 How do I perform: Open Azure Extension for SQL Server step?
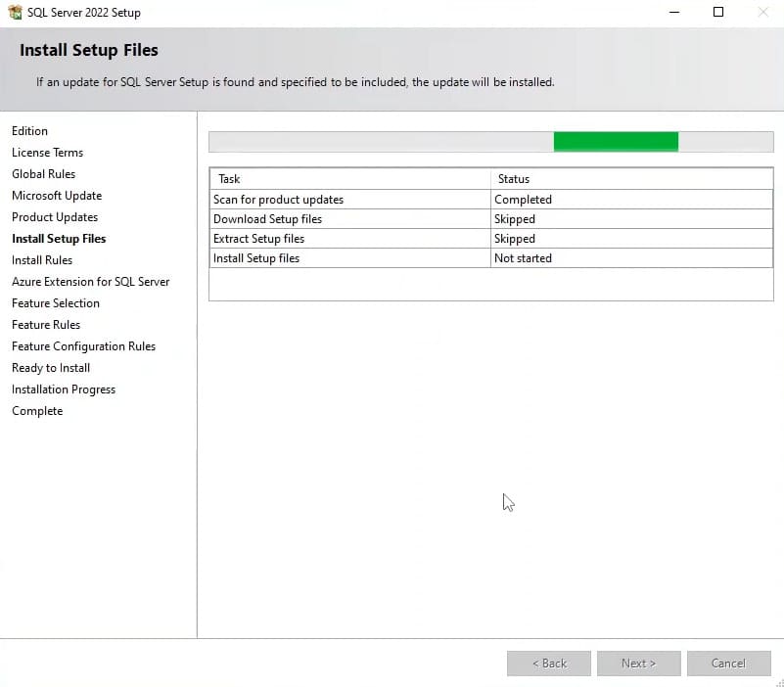point(90,282)
